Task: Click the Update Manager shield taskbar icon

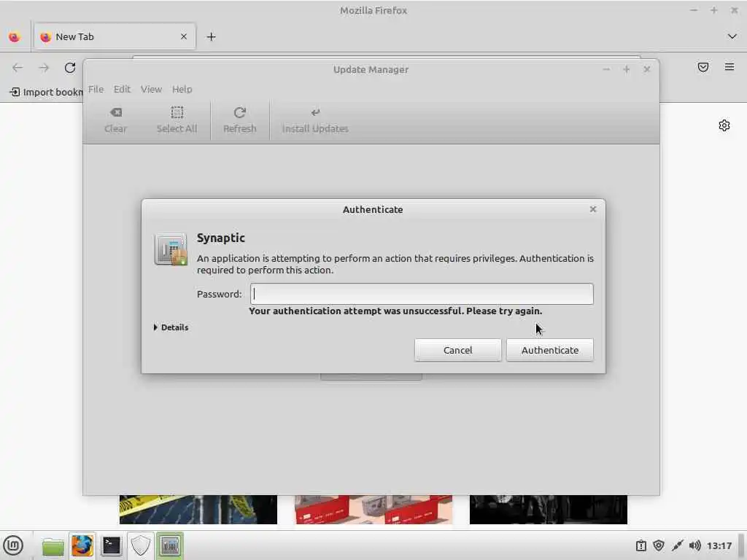Action: tap(141, 545)
